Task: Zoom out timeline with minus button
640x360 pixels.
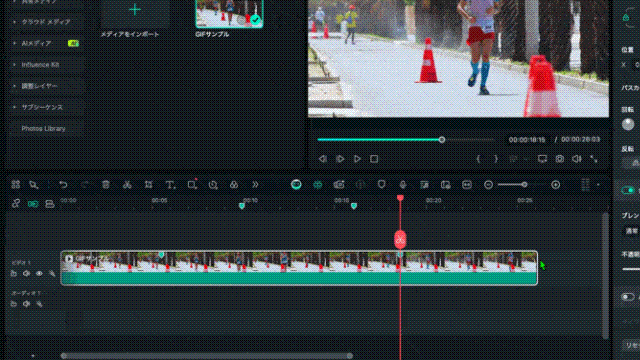Action: click(x=488, y=185)
